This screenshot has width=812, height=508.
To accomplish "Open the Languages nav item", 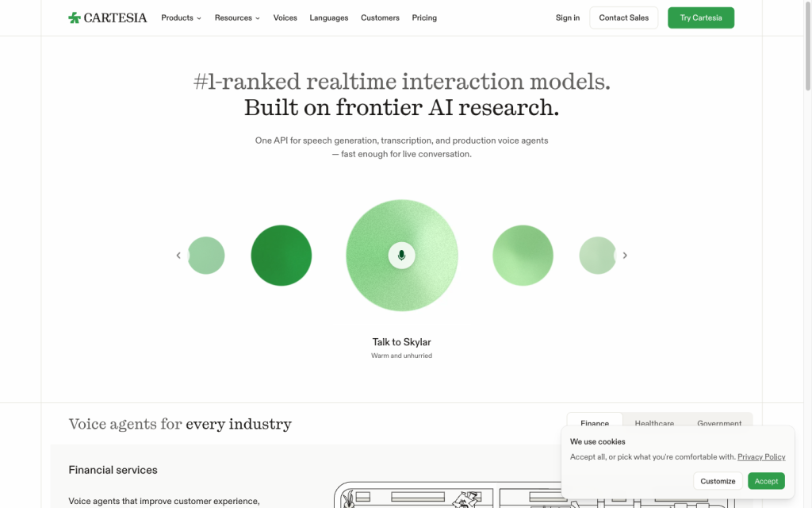I will 329,17.
